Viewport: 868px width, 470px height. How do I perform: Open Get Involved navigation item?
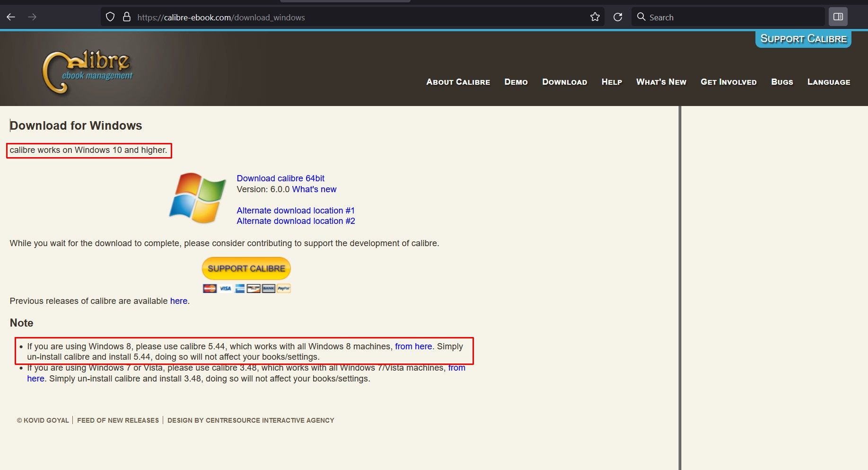pos(728,82)
